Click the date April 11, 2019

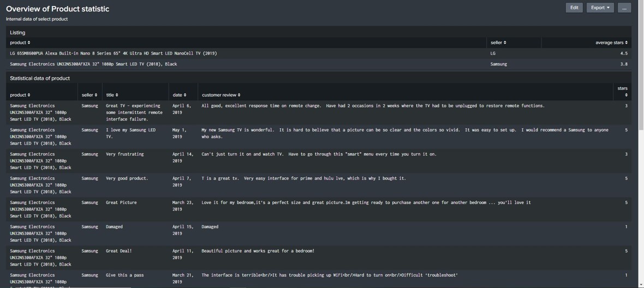point(183,254)
